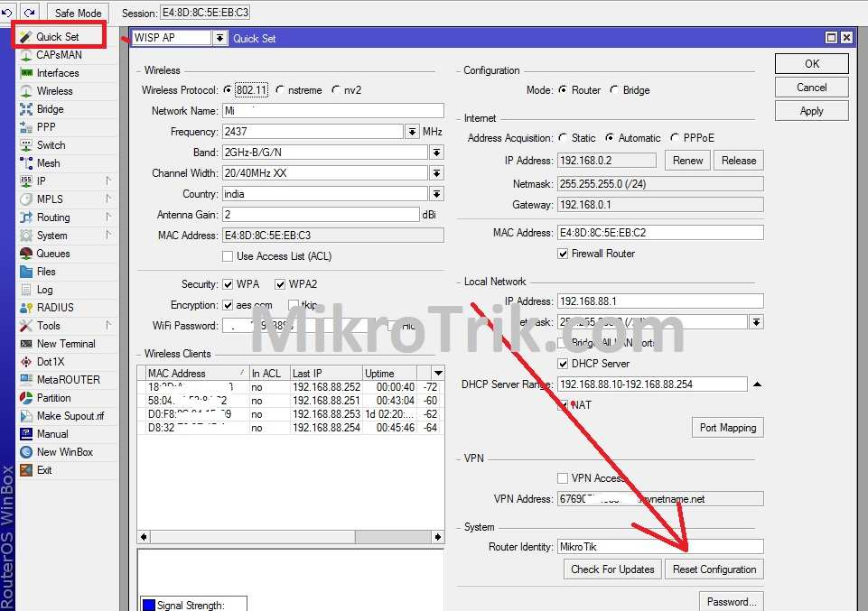Click the Router Identity field

660,547
